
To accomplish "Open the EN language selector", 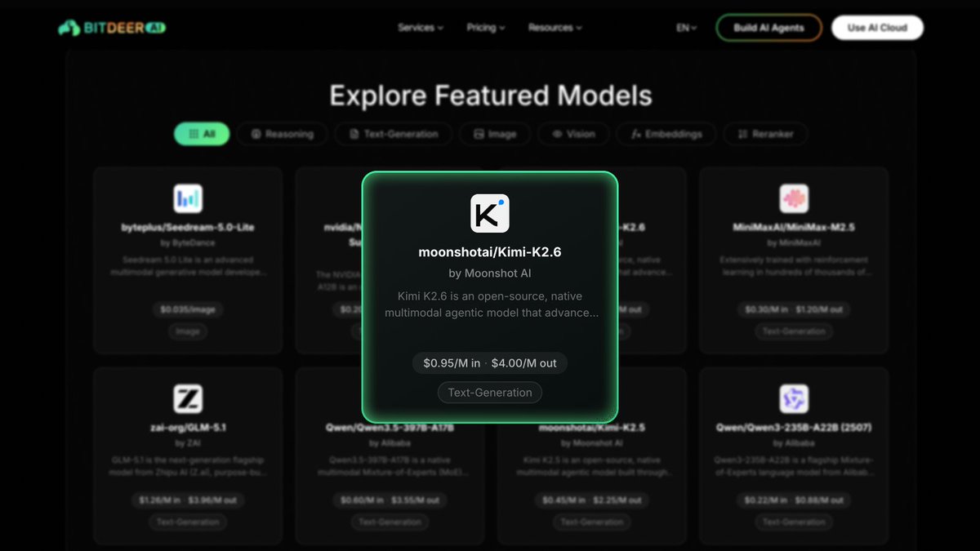I will [686, 28].
